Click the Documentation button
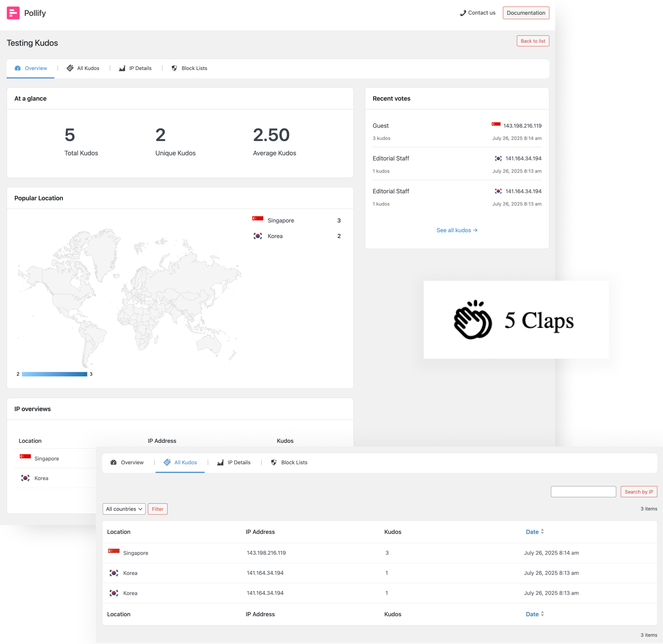This screenshot has width=663, height=644. click(x=526, y=13)
